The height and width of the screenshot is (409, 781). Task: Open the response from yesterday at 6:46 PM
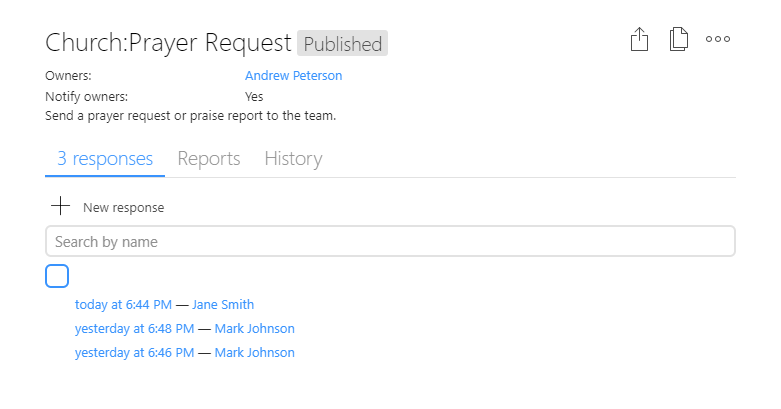[134, 353]
